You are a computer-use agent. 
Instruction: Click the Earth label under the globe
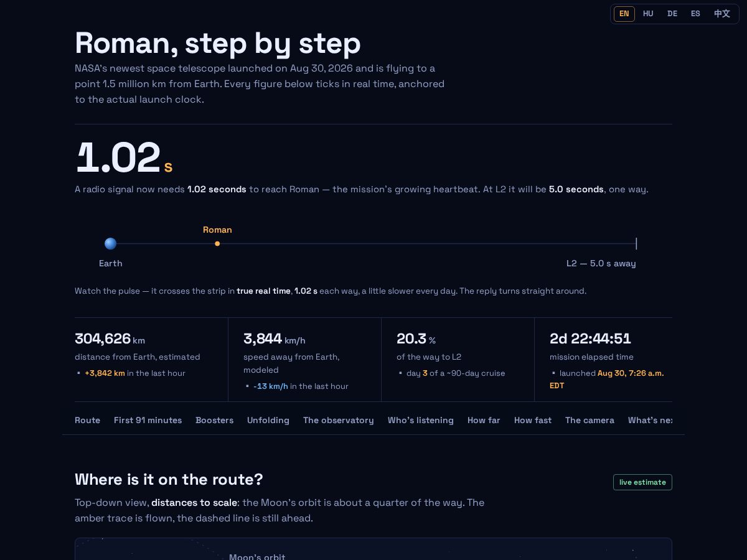111,263
